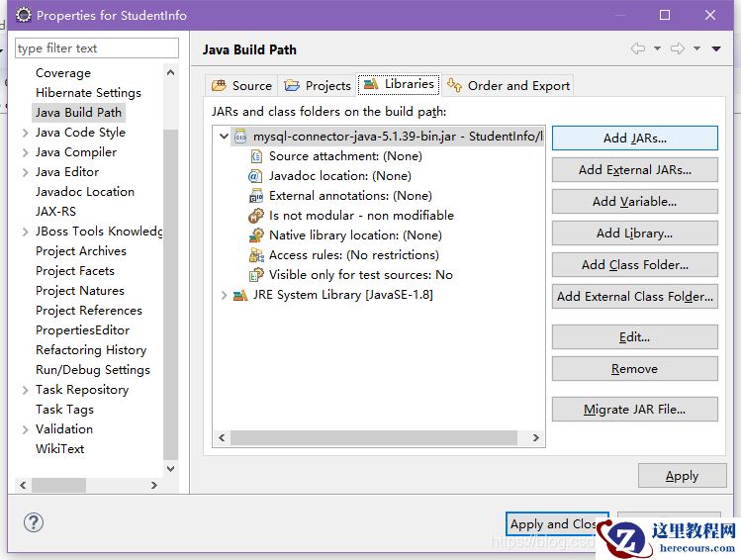Open the view menu dropdown triangle
741x560 pixels.
(716, 48)
